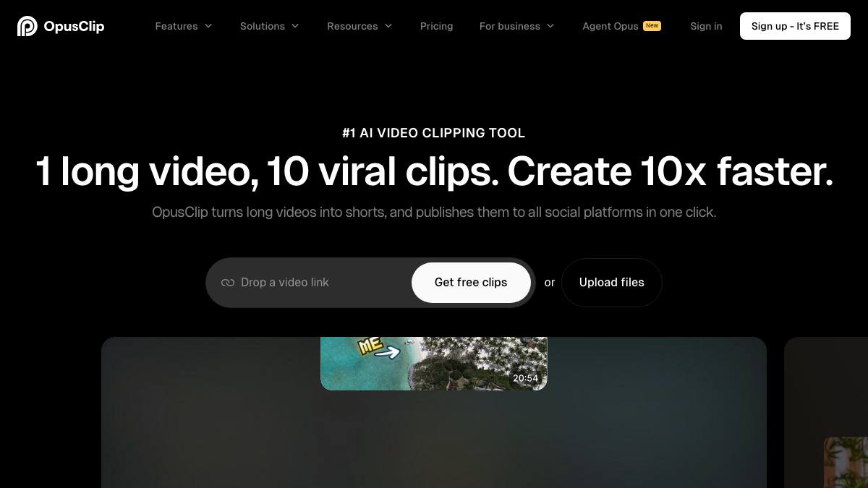The image size is (868, 488).
Task: Click the #1 AI VIDEO CLIPPING TOOL text
Action: 434,133
